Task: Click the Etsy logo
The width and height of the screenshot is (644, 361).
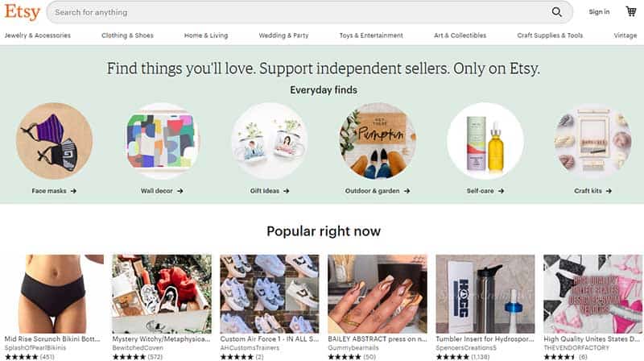Action: point(23,12)
